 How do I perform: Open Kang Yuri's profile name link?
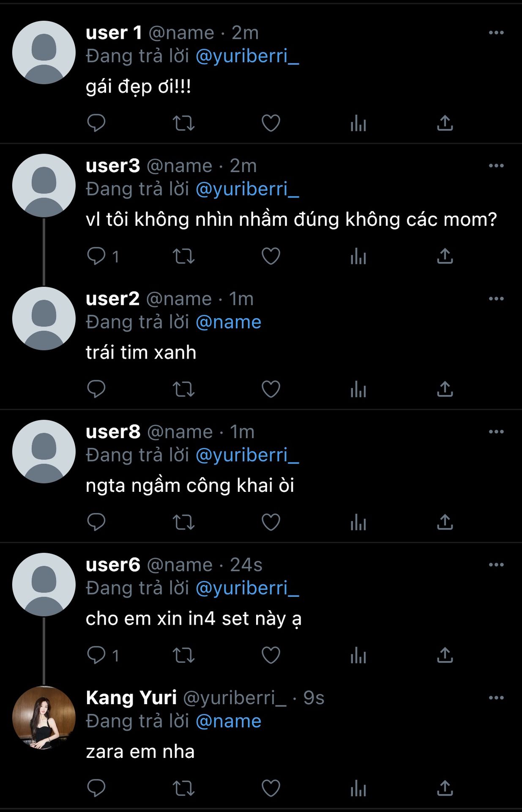point(131,698)
